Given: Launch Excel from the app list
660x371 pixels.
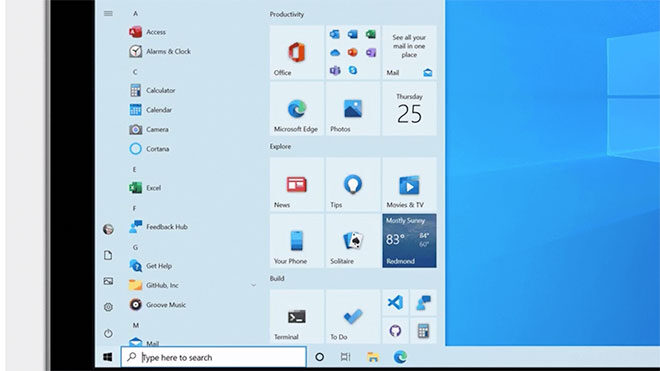Looking at the screenshot, I should point(145,188).
